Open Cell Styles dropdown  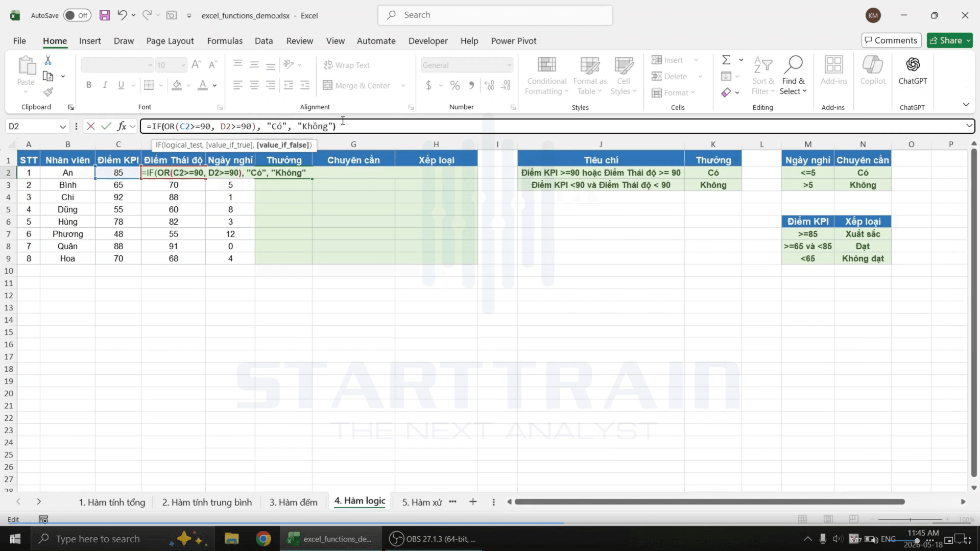pyautogui.click(x=624, y=76)
